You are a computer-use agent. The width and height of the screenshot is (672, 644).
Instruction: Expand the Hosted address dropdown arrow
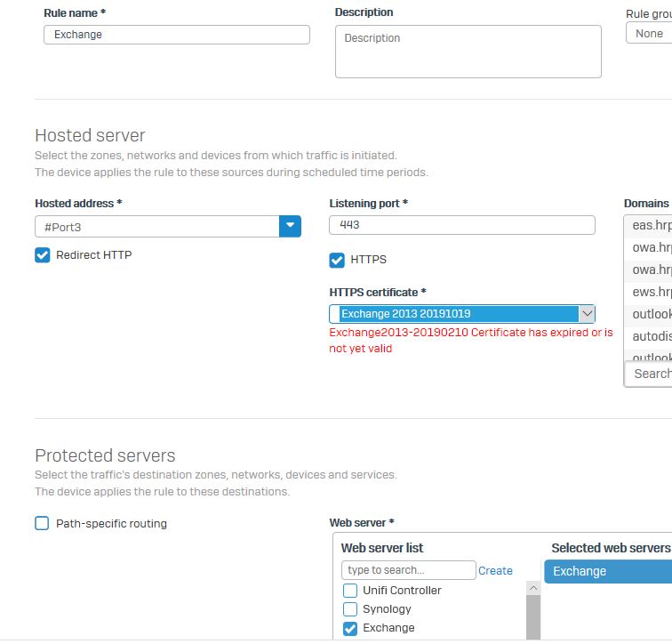(291, 226)
